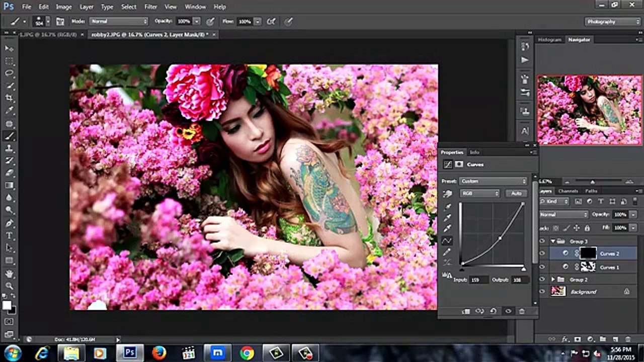Click the Curves white point slider triangle

[x=523, y=269]
